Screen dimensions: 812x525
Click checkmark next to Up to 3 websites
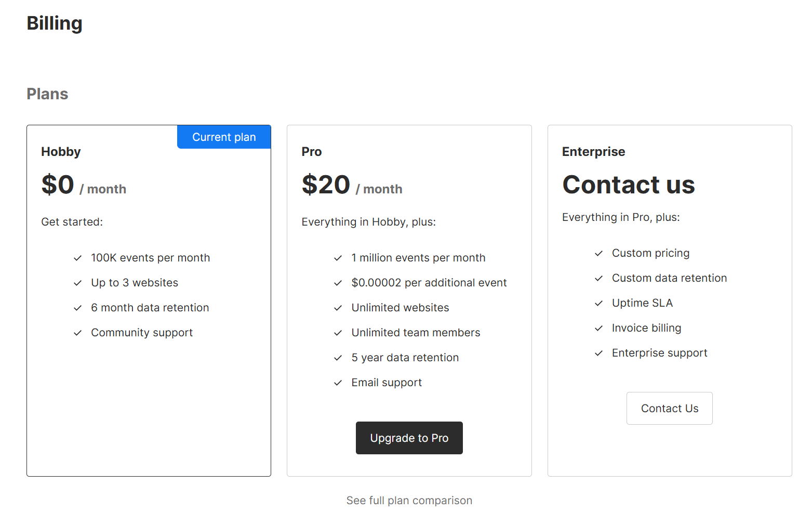[78, 283]
